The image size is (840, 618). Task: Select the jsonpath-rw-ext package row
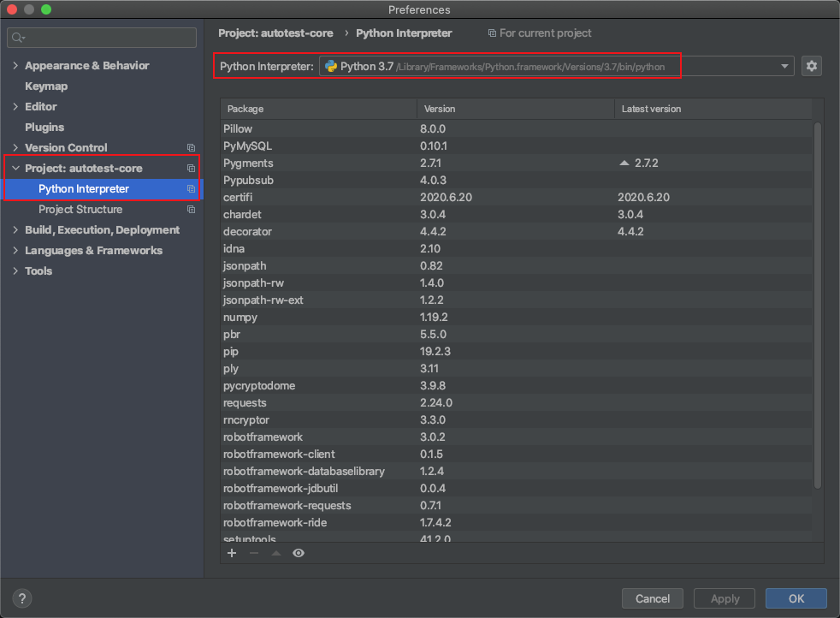(516, 300)
